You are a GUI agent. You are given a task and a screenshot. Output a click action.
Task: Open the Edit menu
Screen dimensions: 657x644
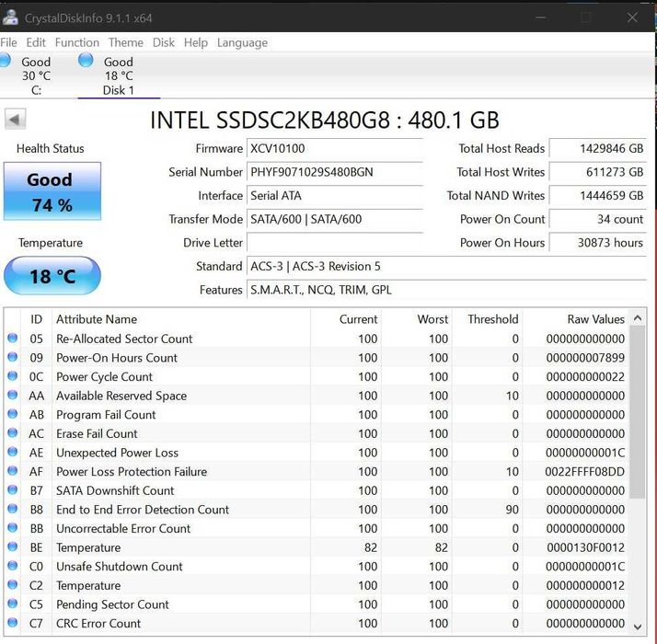click(36, 42)
